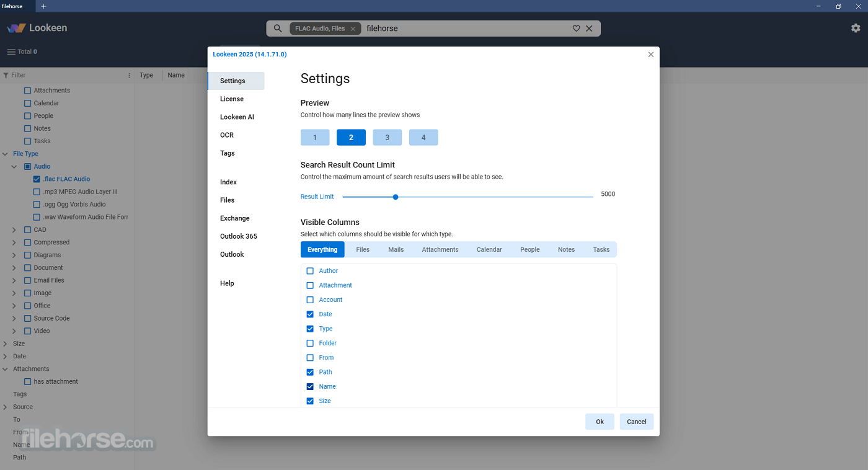
Task: Select the filehorse window tab
Action: pyautogui.click(x=17, y=6)
